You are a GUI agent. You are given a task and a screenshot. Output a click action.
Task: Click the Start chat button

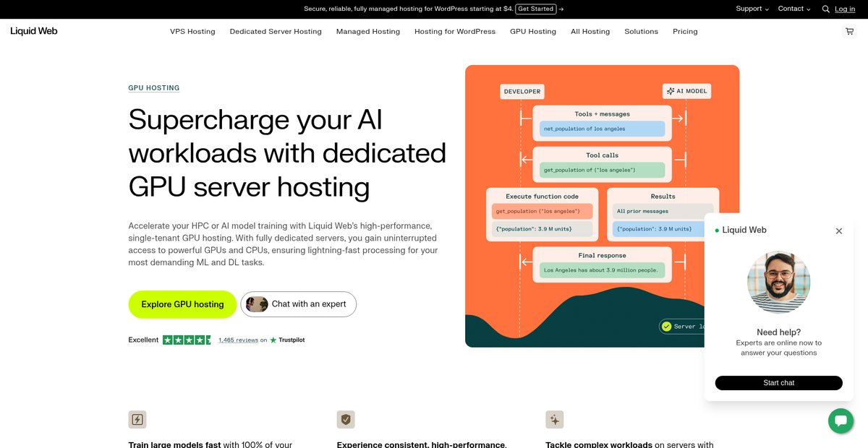pos(779,383)
